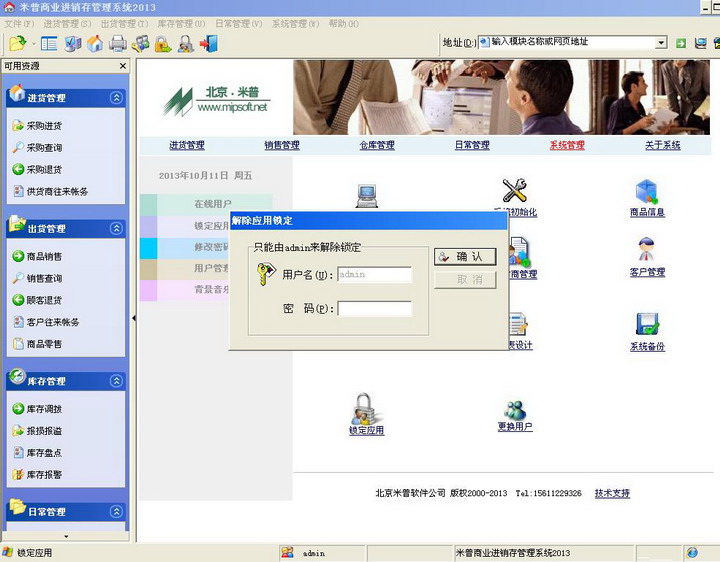
Task: Click the exit door toolbar icon
Action: click(x=208, y=44)
